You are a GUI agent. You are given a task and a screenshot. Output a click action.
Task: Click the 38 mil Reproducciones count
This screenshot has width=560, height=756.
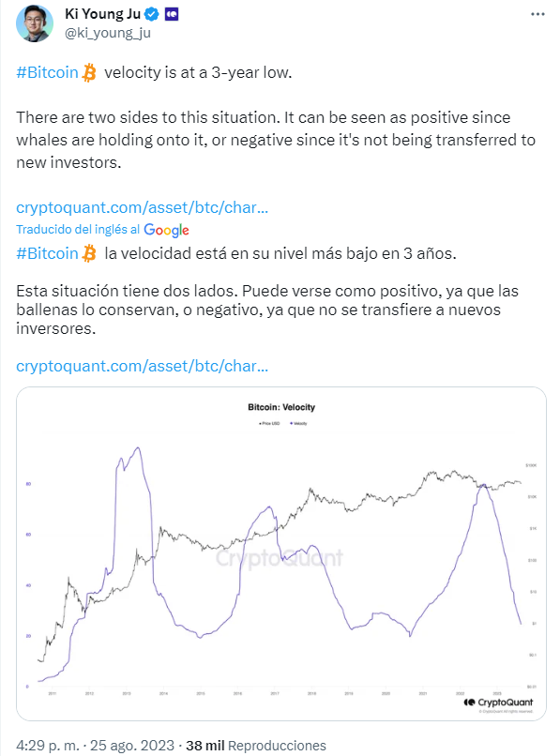[256, 746]
